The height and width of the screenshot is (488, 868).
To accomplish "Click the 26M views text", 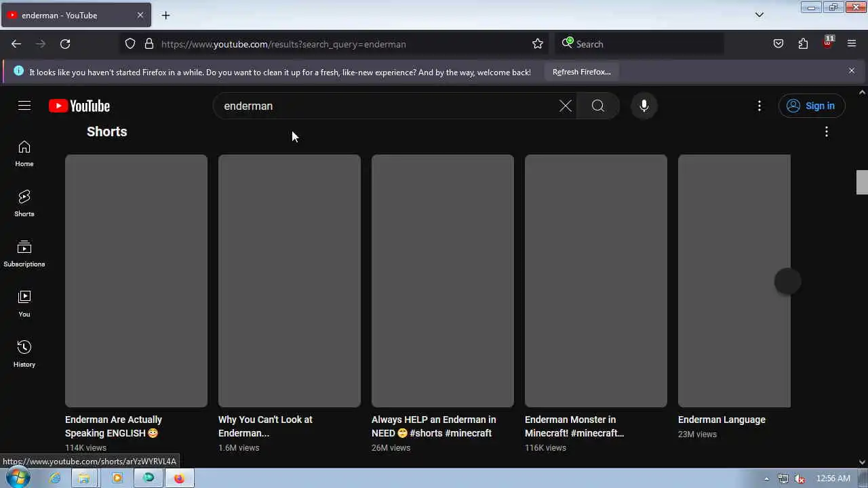I will pos(391,448).
